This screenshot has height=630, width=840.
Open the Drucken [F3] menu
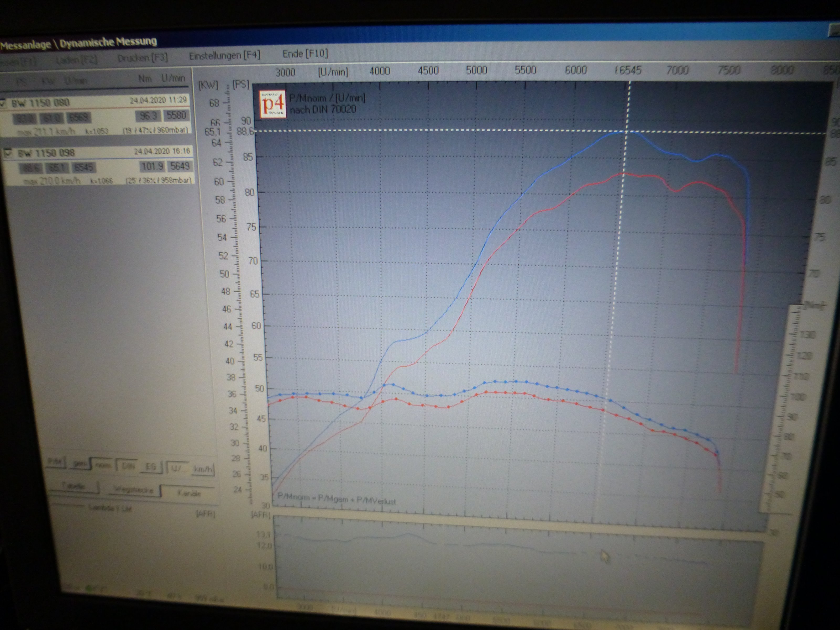[x=142, y=58]
